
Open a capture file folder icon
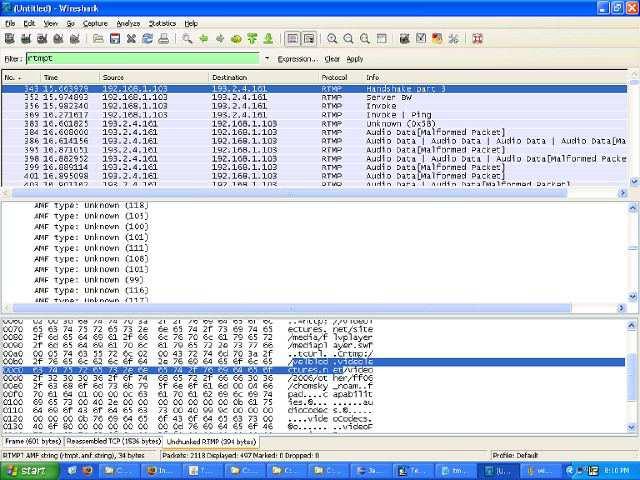(x=98, y=39)
